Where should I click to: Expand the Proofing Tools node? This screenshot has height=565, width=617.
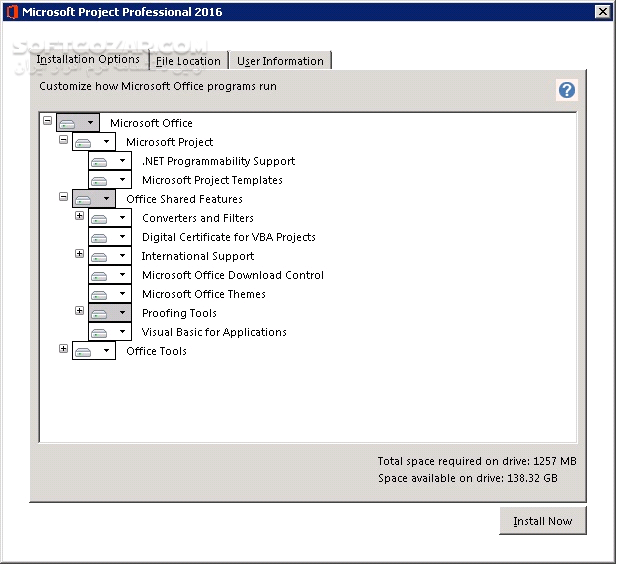tap(80, 311)
